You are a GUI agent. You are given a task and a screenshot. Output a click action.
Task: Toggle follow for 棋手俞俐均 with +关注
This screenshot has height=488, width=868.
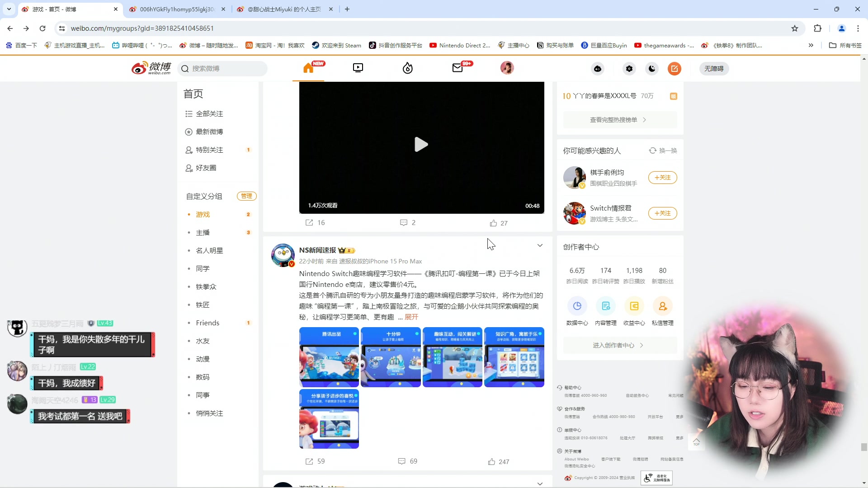(663, 177)
